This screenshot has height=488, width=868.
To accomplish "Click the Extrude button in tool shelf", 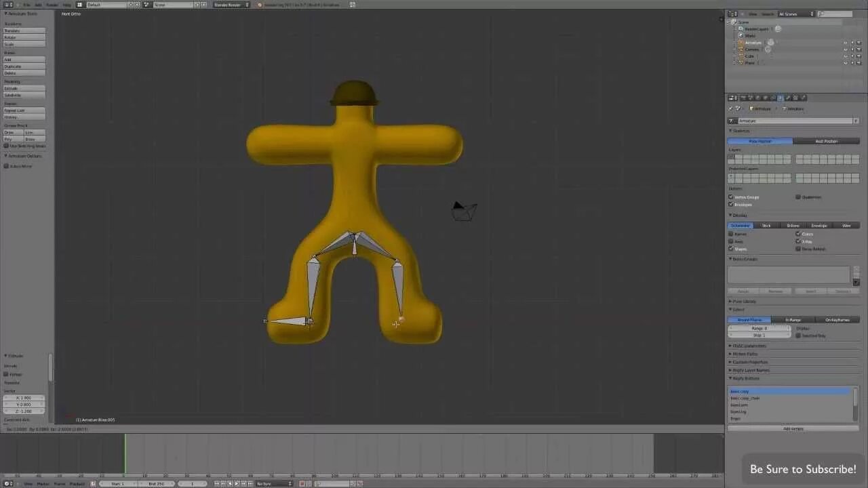I will pyautogui.click(x=24, y=88).
